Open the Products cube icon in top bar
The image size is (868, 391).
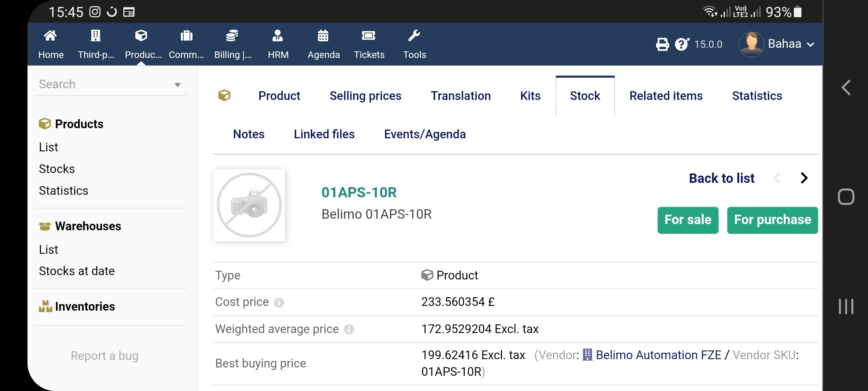click(x=141, y=36)
